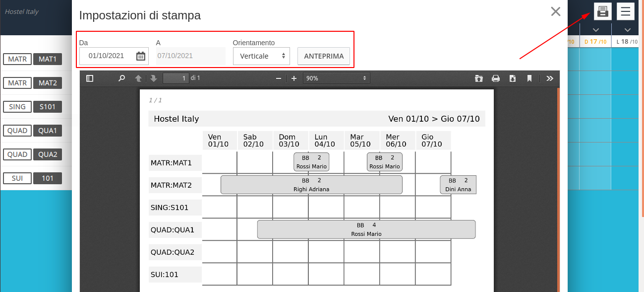644x292 pixels.
Task: Zoom in the PDF preview
Action: point(294,78)
